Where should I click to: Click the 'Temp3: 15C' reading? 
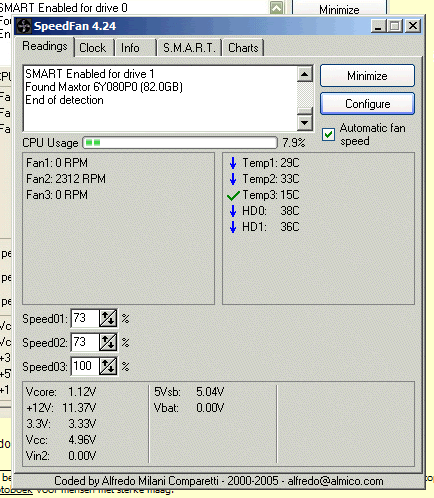(271, 195)
